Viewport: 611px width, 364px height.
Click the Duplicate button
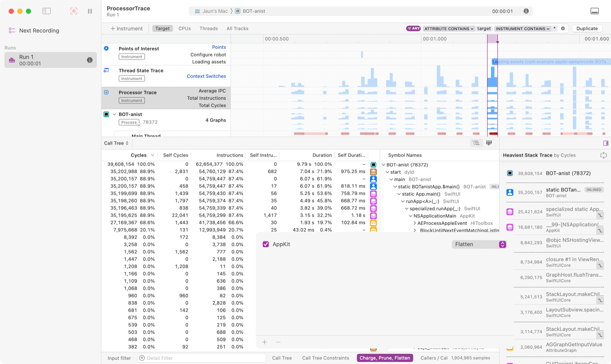tap(587, 29)
